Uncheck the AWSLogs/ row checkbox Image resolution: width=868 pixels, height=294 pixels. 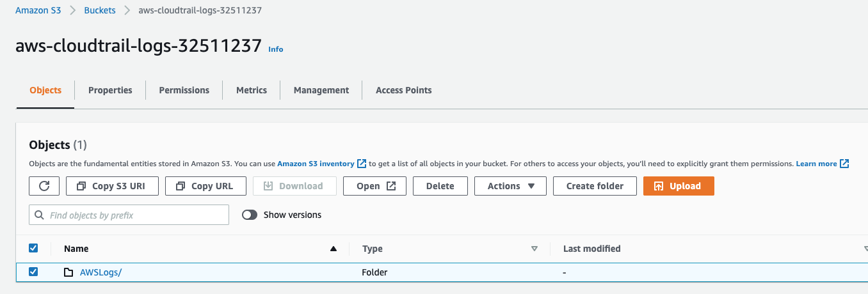click(x=34, y=272)
